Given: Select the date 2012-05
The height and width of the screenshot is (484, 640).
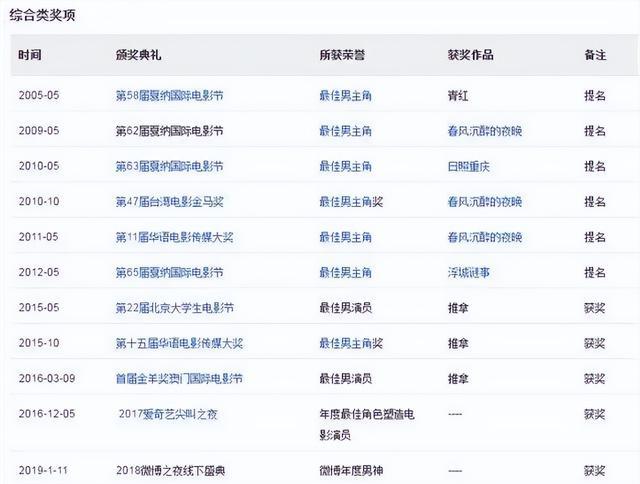Looking at the screenshot, I should [x=39, y=272].
